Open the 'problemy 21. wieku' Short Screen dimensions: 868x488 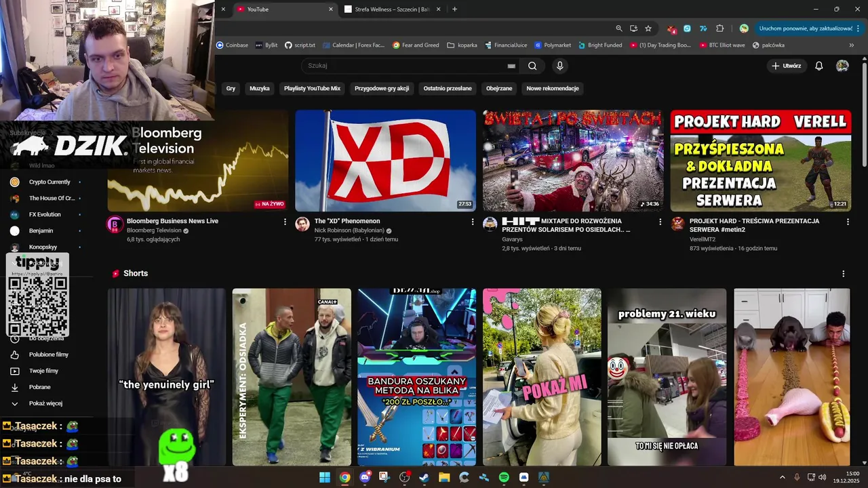(667, 378)
